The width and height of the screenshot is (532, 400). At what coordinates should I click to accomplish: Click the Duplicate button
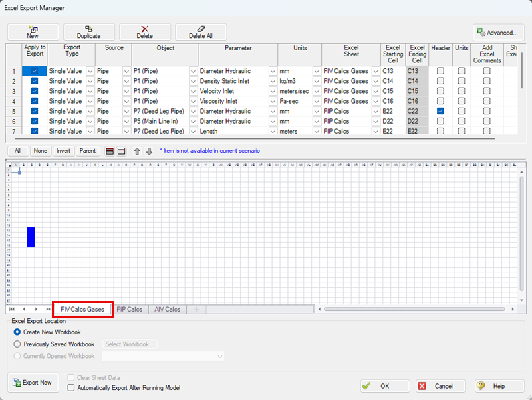tap(88, 32)
